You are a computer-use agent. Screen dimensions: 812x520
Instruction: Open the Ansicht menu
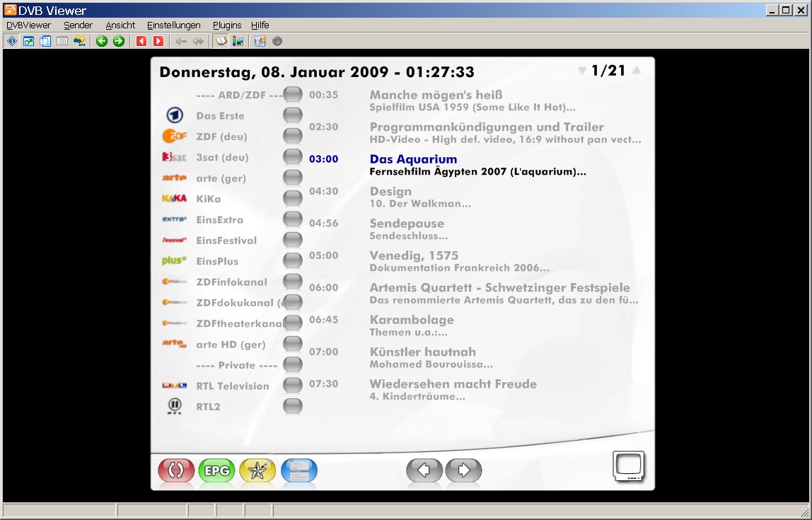(120, 25)
